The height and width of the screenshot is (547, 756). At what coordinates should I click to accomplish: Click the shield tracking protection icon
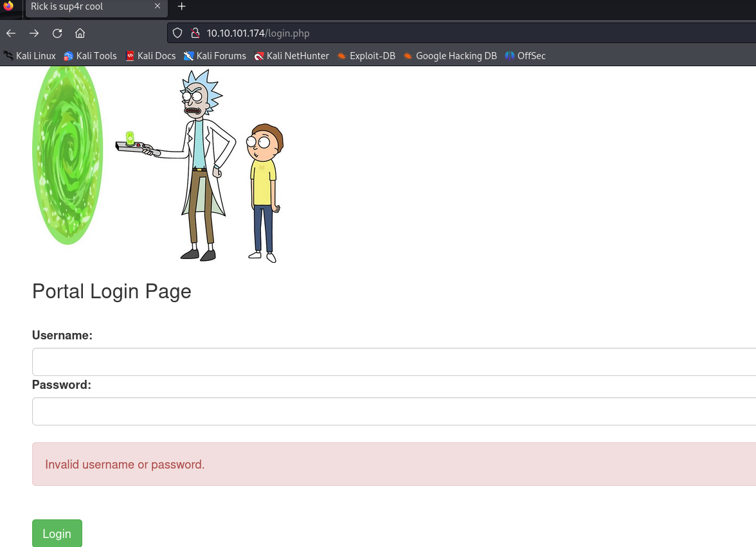point(178,33)
